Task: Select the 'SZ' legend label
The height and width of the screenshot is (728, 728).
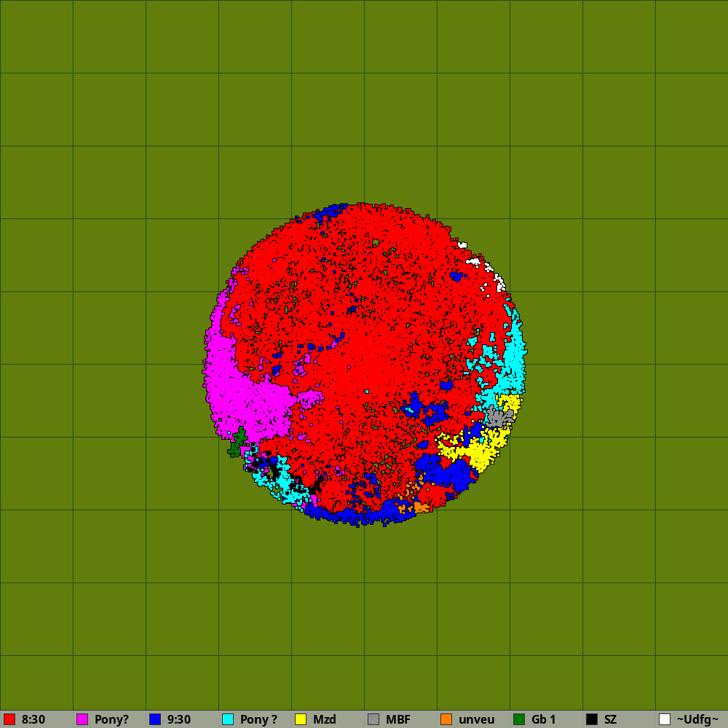Action: point(610,719)
